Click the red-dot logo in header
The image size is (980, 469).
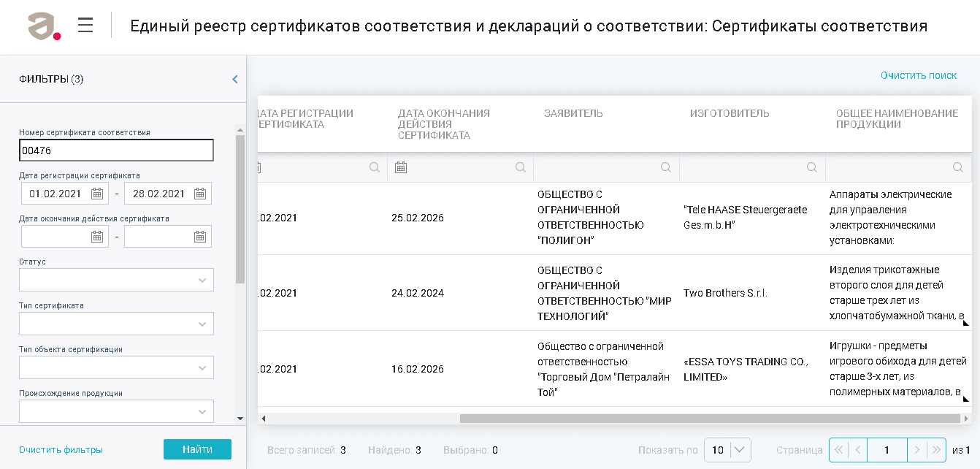coord(44,26)
